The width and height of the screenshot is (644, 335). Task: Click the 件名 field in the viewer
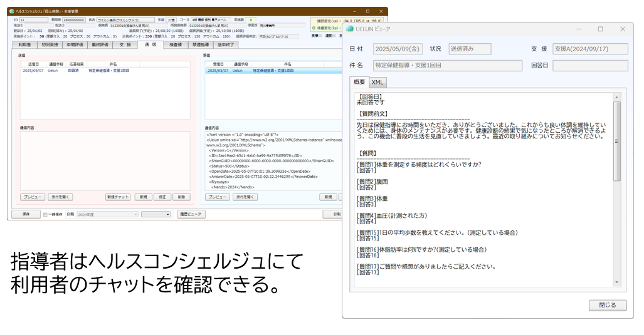447,66
